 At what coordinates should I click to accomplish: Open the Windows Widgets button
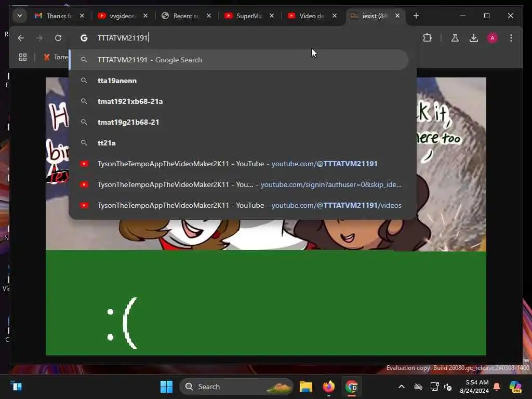coord(16,386)
